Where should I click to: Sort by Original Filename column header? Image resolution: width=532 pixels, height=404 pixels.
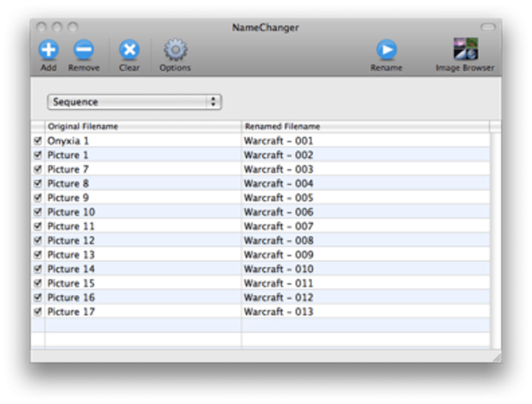point(143,127)
